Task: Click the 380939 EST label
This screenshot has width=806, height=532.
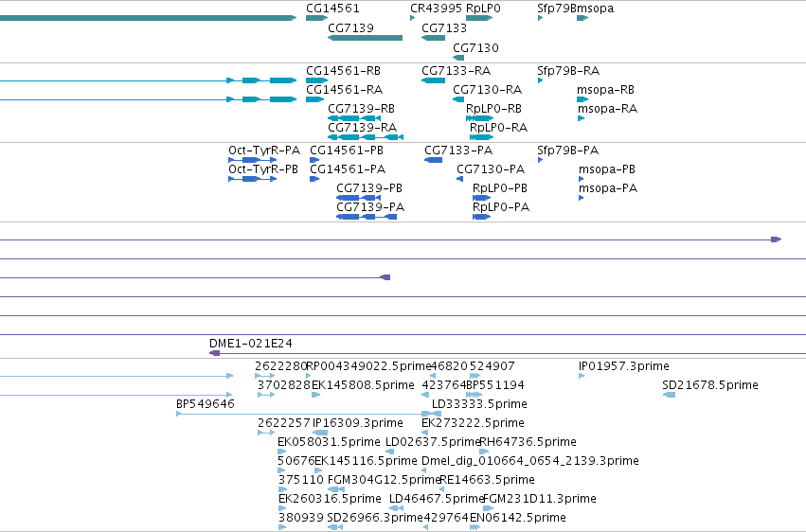Action: [300, 517]
